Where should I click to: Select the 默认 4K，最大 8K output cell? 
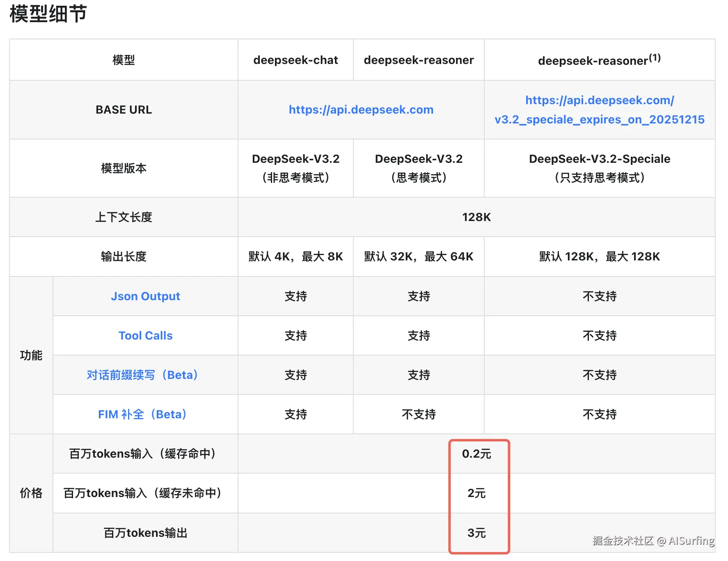[x=295, y=257]
